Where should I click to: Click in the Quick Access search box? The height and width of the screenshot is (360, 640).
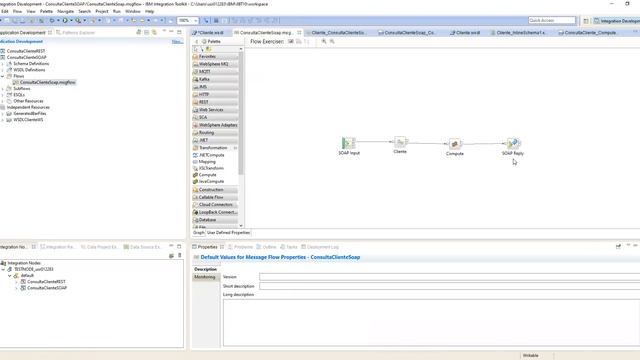click(552, 20)
